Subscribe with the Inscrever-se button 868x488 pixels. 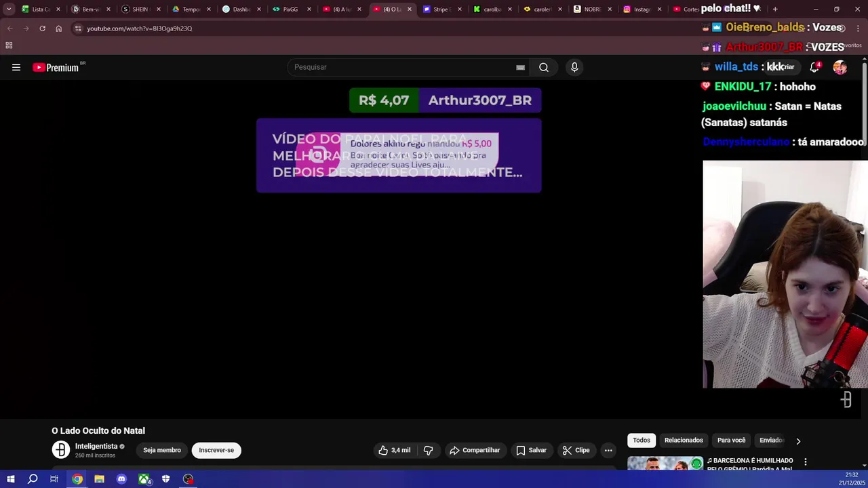pyautogui.click(x=216, y=450)
